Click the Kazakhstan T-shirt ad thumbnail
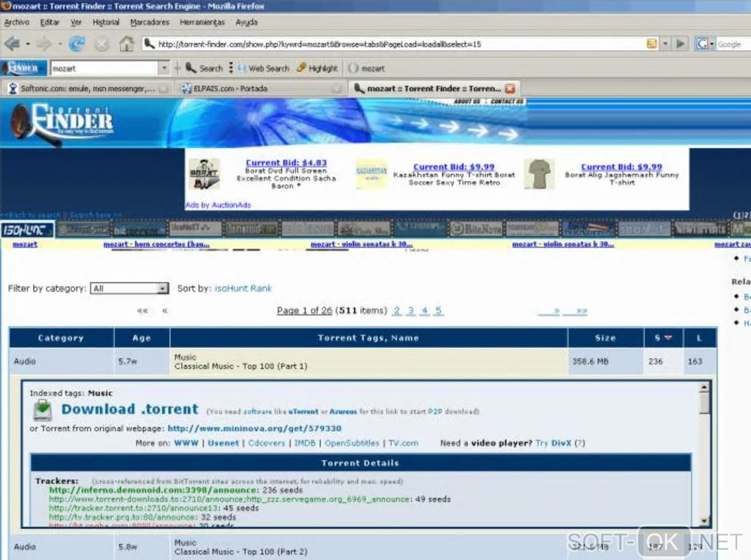The height and width of the screenshot is (560, 751). coord(372,174)
